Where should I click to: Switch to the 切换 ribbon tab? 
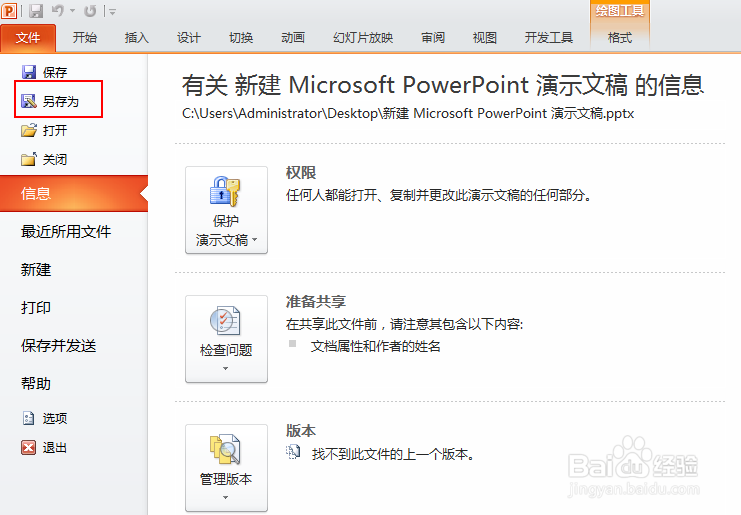coord(241,38)
